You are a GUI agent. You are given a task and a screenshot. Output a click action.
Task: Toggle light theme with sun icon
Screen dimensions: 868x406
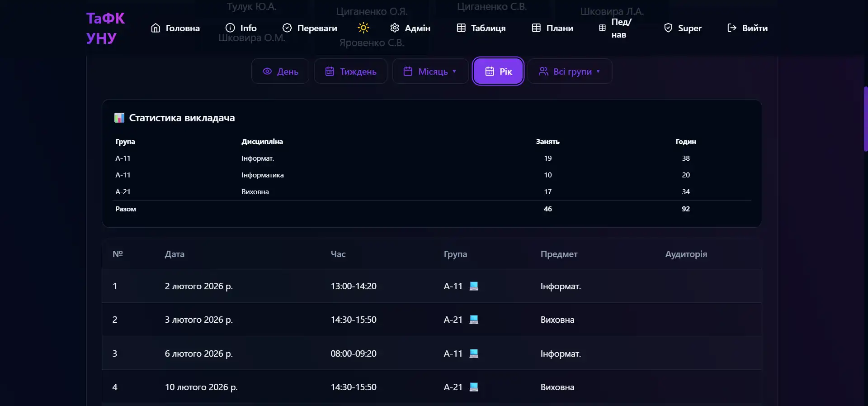pyautogui.click(x=363, y=28)
